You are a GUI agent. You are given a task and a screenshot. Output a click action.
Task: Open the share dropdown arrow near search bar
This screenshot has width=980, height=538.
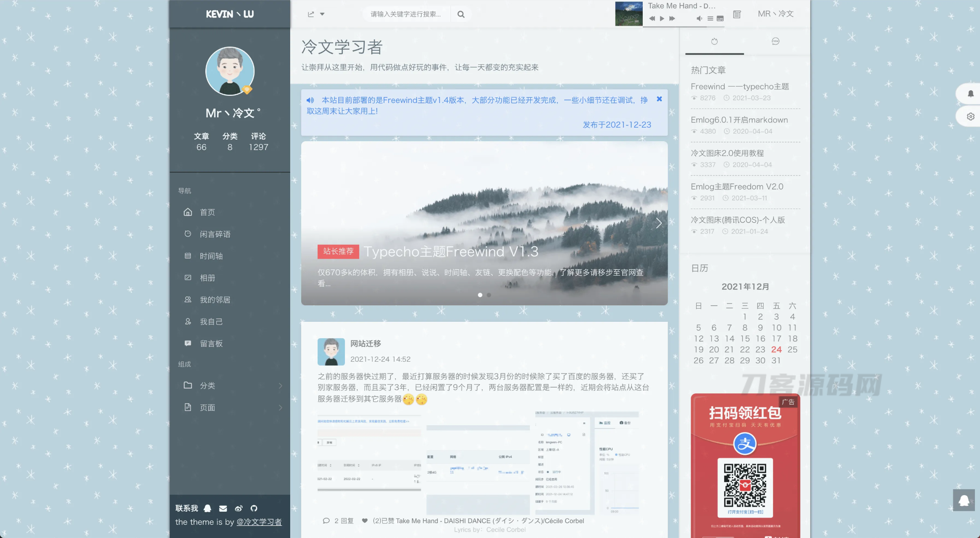pos(323,14)
